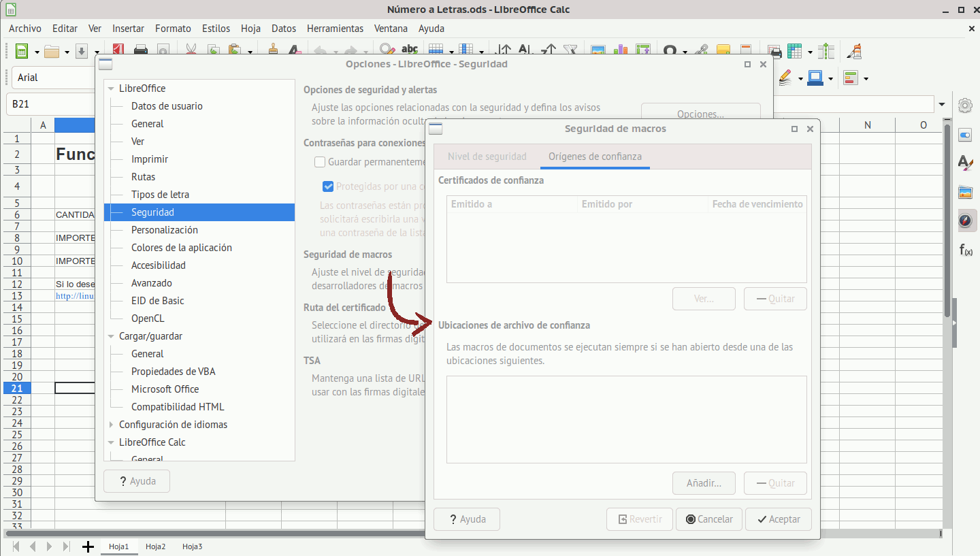Click the New spreadsheet toolbar icon
This screenshot has width=980, height=556.
(x=21, y=52)
